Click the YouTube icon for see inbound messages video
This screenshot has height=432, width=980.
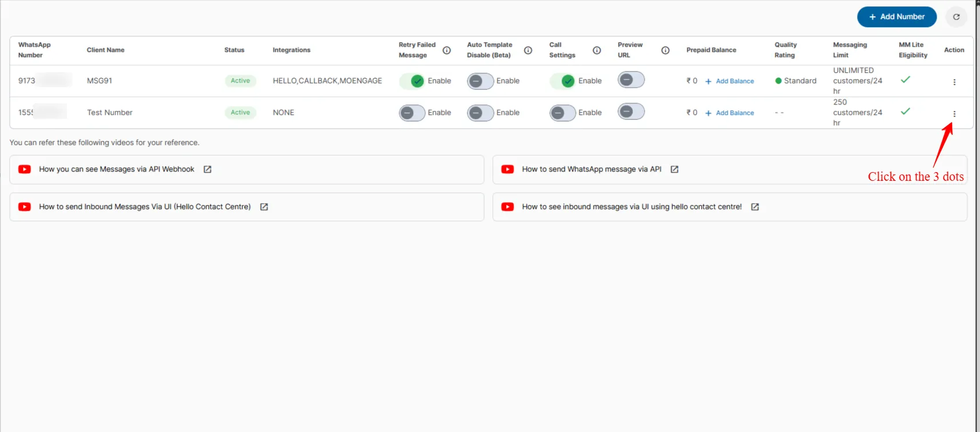[x=507, y=207]
